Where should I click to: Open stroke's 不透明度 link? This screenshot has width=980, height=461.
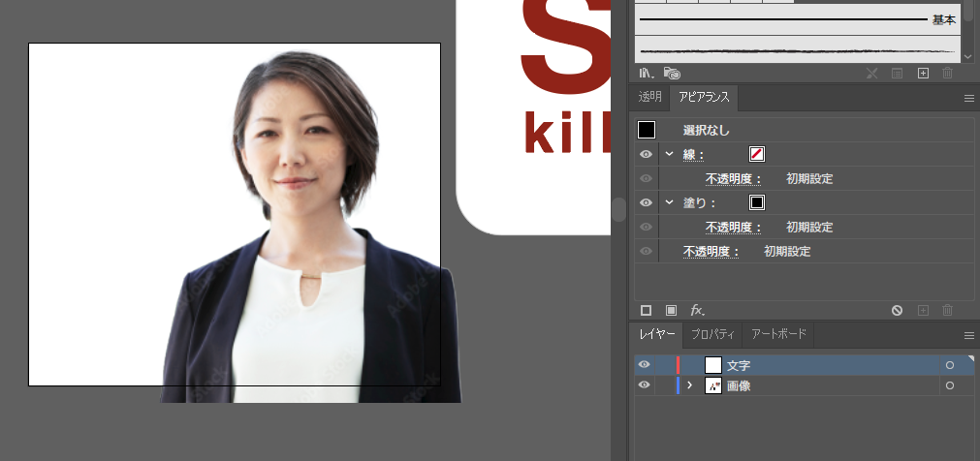point(734,179)
